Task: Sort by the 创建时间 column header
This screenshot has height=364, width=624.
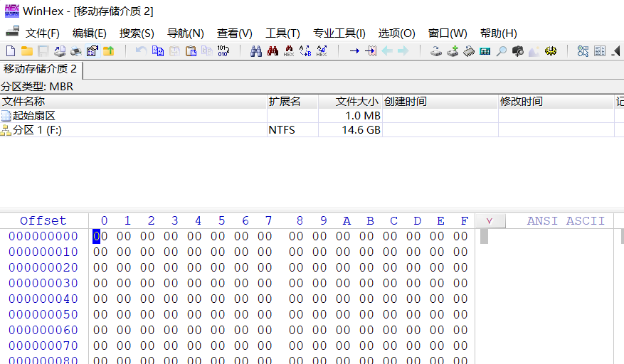Action: 440,102
